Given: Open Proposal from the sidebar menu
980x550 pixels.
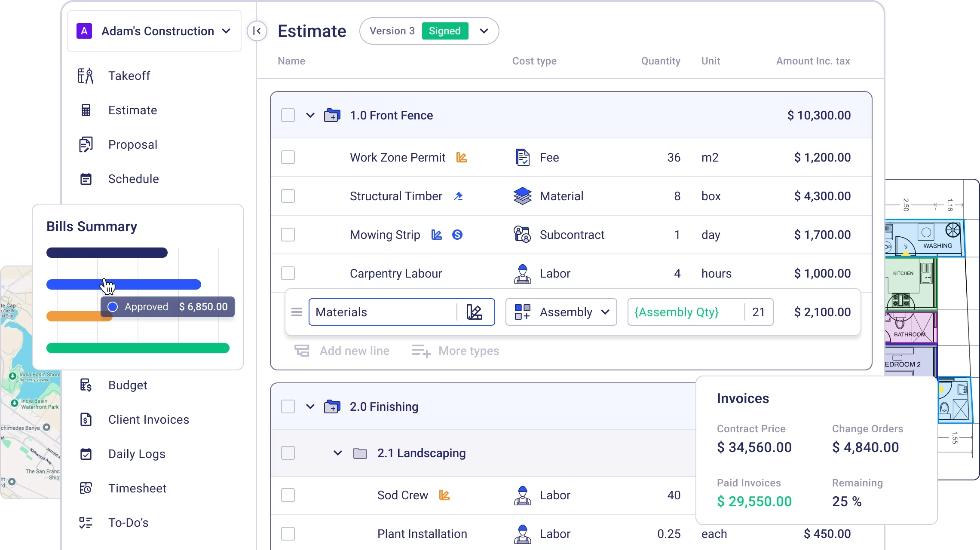Looking at the screenshot, I should pos(133,145).
